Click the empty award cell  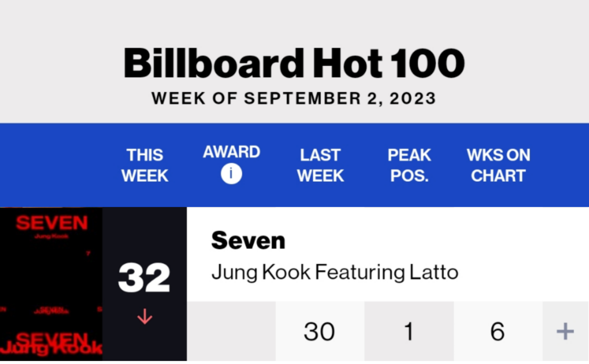point(231,331)
